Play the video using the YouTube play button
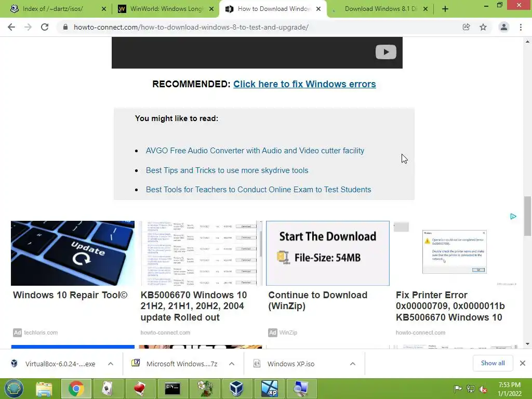The width and height of the screenshot is (532, 399). click(386, 52)
